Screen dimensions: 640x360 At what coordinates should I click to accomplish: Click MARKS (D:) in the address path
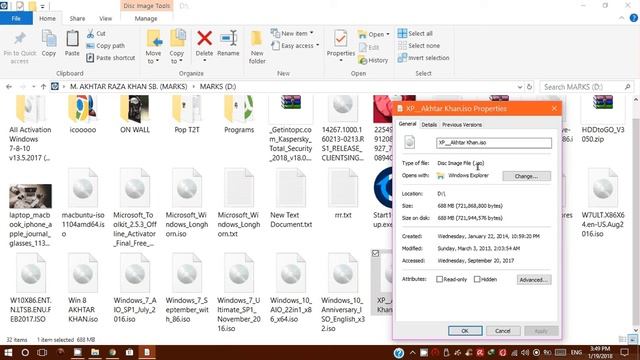click(x=218, y=87)
